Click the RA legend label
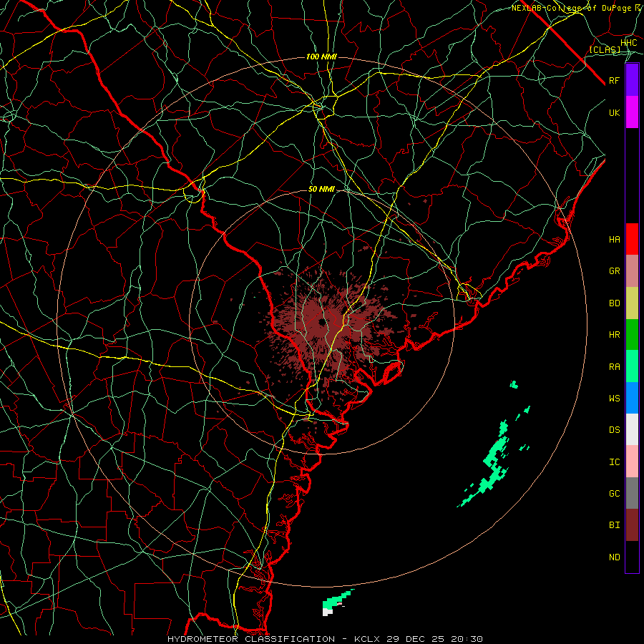This screenshot has width=644, height=644. 615,367
